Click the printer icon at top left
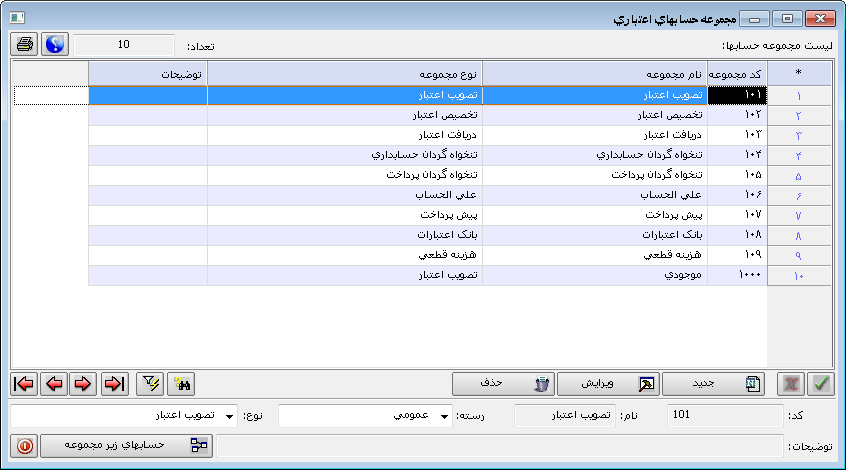 pyautogui.click(x=25, y=45)
